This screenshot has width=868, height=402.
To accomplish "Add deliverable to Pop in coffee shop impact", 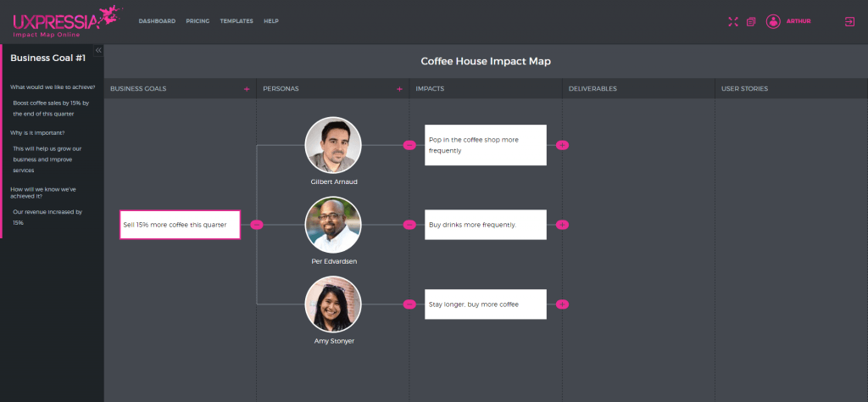I will (x=562, y=145).
